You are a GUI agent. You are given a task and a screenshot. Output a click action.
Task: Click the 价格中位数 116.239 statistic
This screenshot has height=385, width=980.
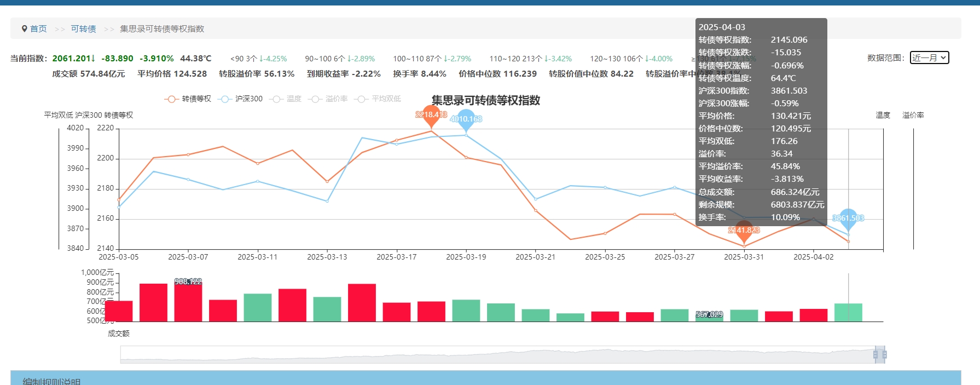click(x=498, y=73)
